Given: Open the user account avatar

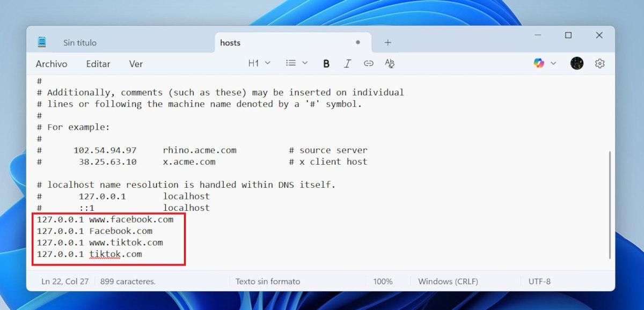Looking at the screenshot, I should 577,63.
